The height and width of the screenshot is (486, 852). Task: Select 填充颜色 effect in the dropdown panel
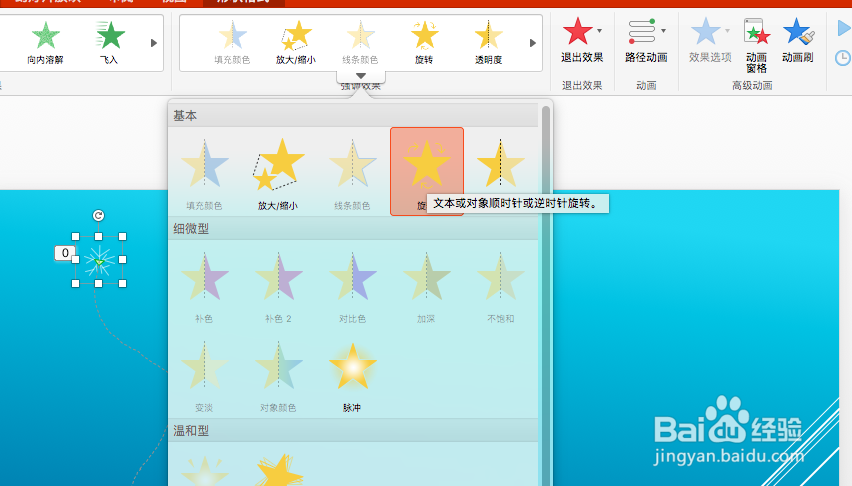204,173
